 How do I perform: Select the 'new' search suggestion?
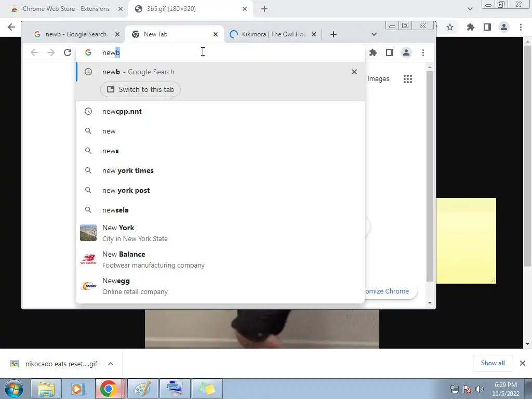tap(220, 131)
